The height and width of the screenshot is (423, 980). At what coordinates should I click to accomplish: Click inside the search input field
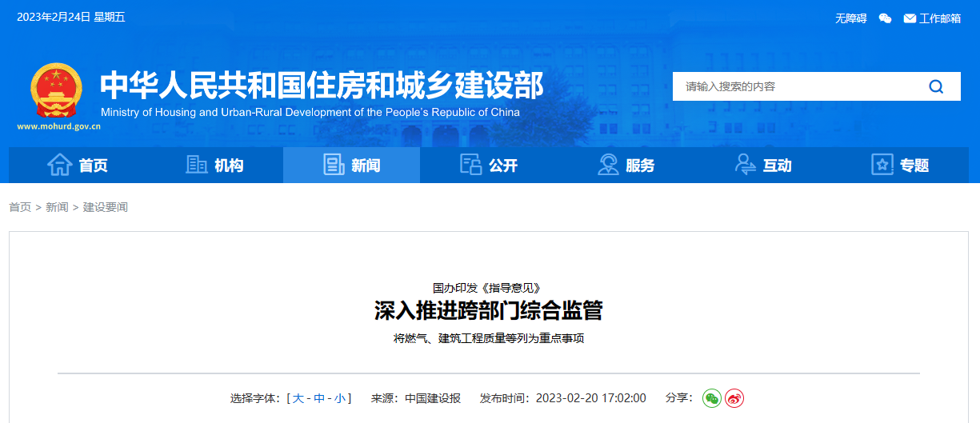(x=792, y=86)
